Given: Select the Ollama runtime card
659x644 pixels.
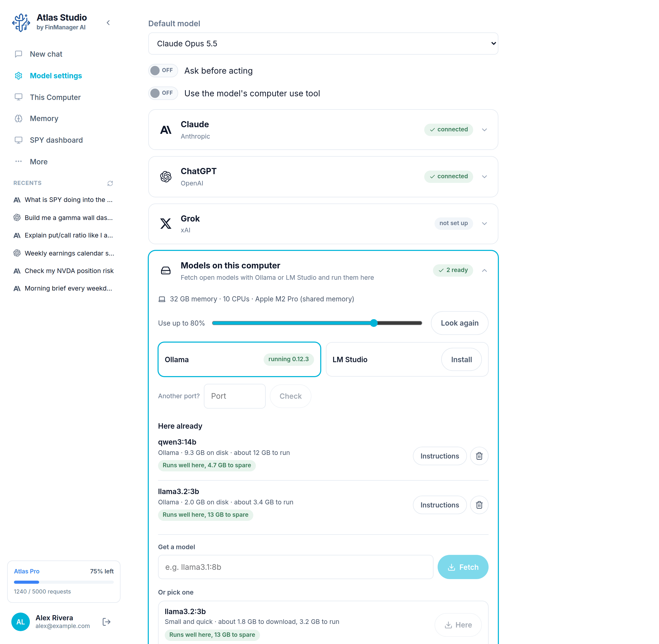Looking at the screenshot, I should coord(239,359).
